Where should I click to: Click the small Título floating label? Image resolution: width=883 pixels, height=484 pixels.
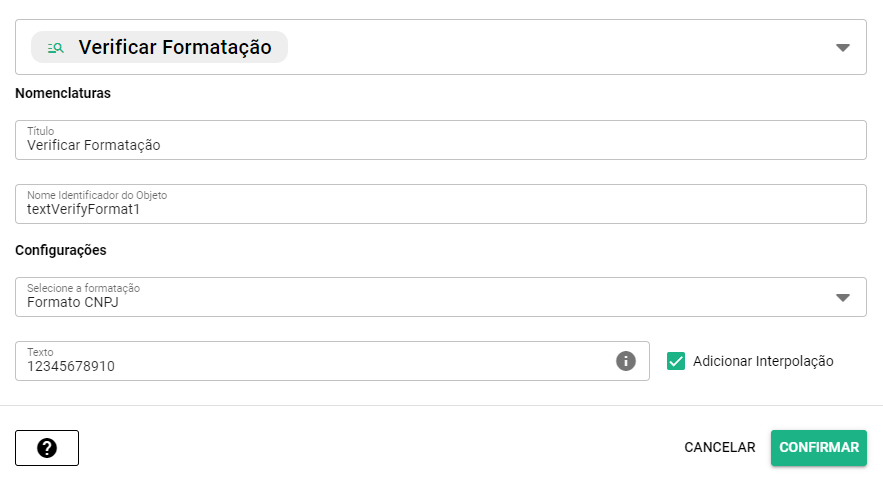[40, 131]
